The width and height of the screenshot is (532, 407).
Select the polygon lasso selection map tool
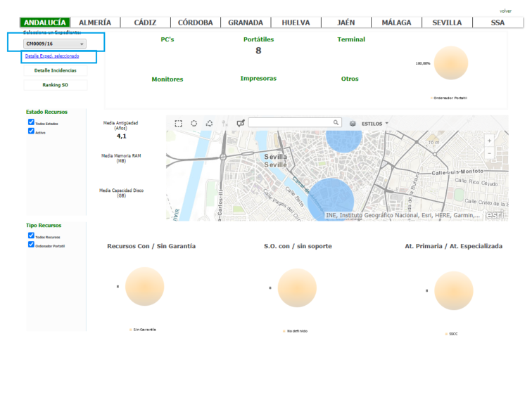[209, 123]
